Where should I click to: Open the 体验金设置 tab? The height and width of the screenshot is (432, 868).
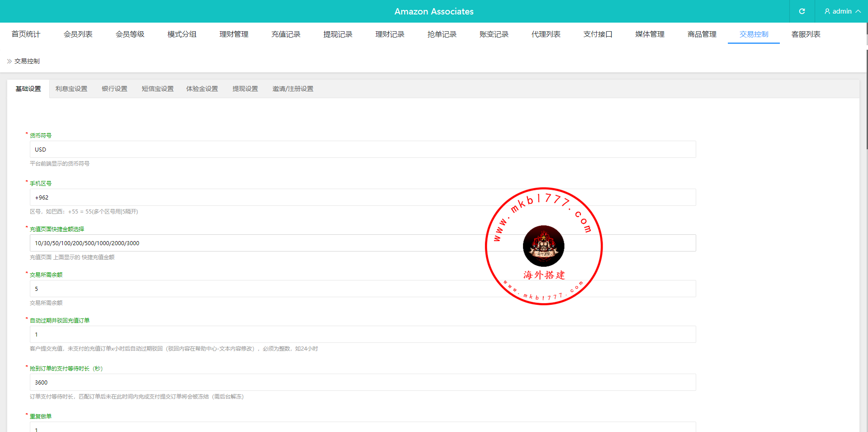pyautogui.click(x=202, y=89)
